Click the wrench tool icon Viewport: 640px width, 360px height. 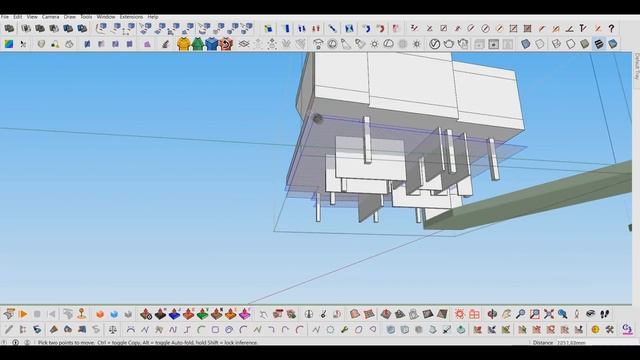click(345, 329)
